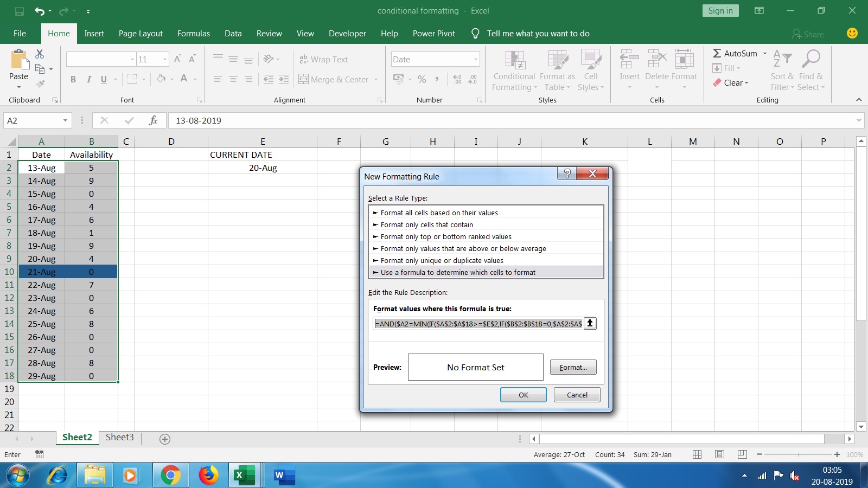Click the Merge & Center icon
The width and height of the screenshot is (868, 488).
pyautogui.click(x=303, y=79)
